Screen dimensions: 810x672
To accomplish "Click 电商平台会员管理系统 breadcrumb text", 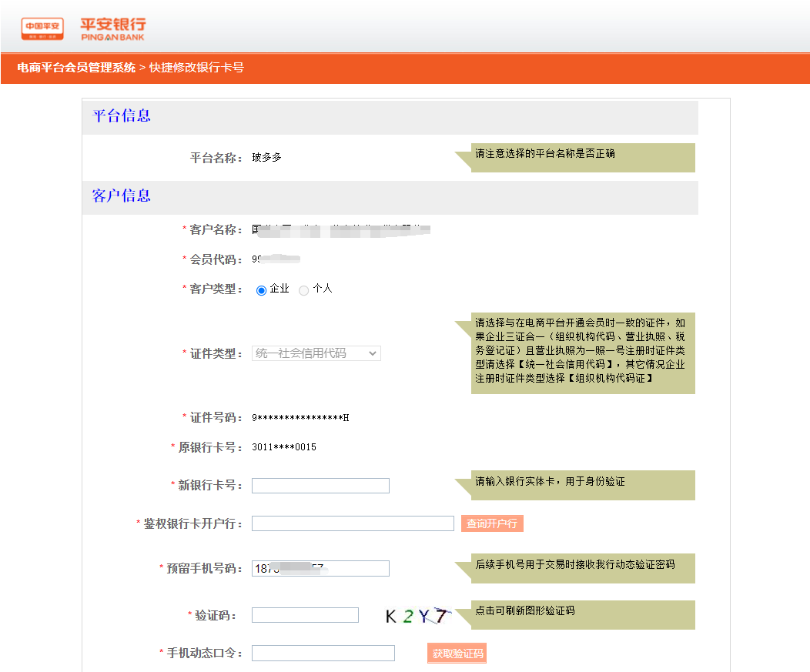I will click(76, 68).
